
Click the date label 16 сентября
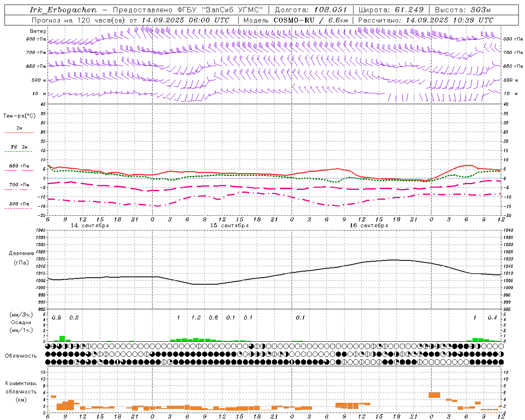pos(369,226)
